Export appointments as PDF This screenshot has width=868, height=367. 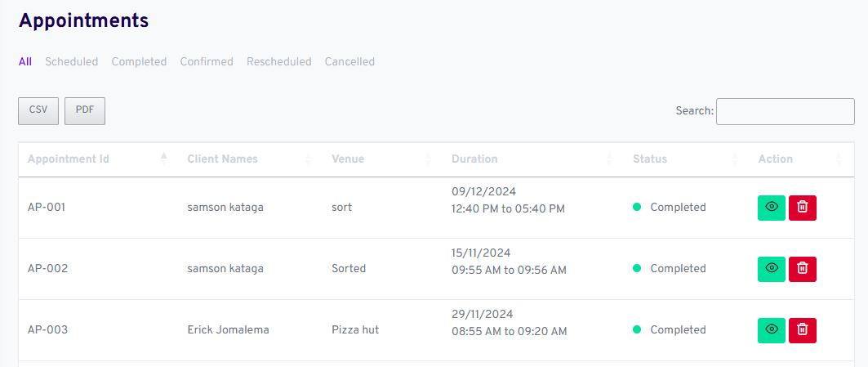(x=85, y=111)
